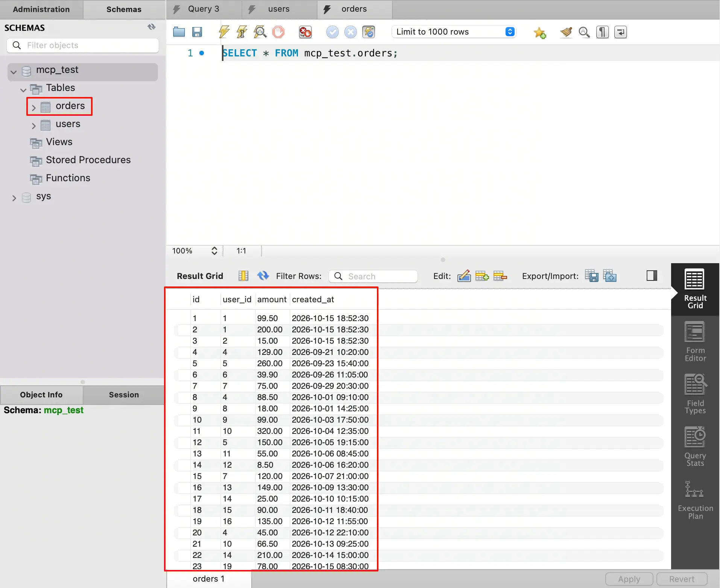Save the script with the floppy disk icon

(x=197, y=32)
